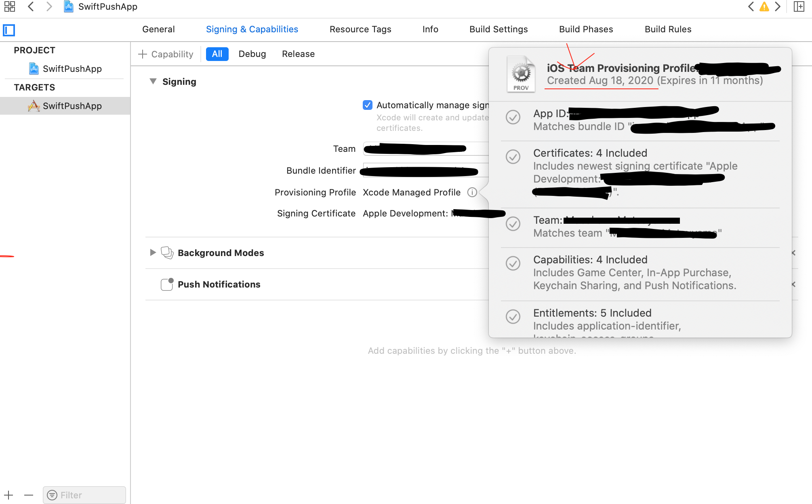Select SwiftPushApp under PROJECT

[72, 69]
